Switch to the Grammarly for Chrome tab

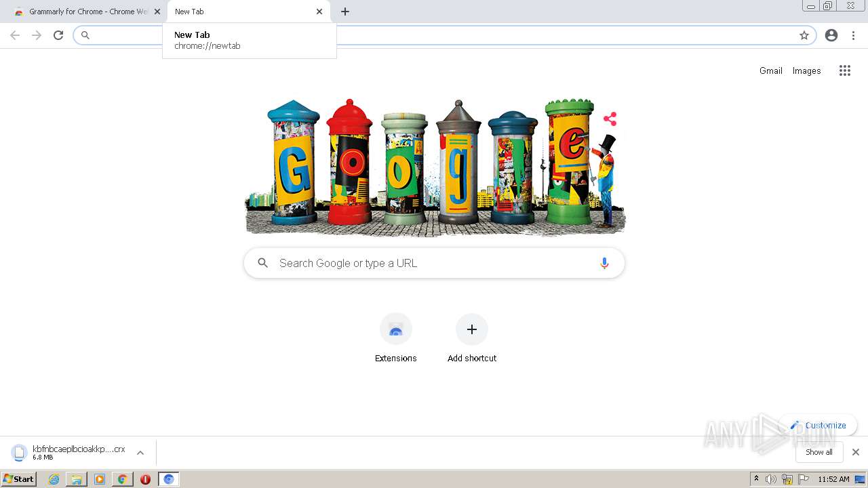[x=85, y=12]
